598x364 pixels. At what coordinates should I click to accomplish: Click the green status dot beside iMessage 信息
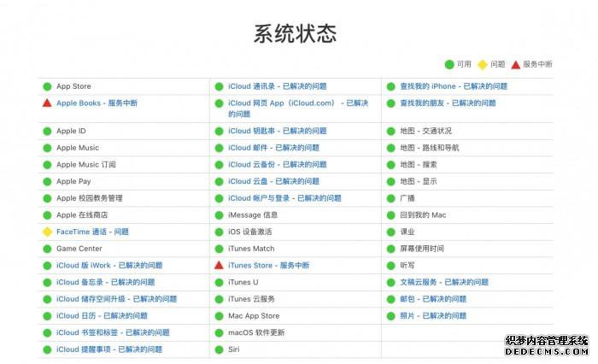coord(219,215)
